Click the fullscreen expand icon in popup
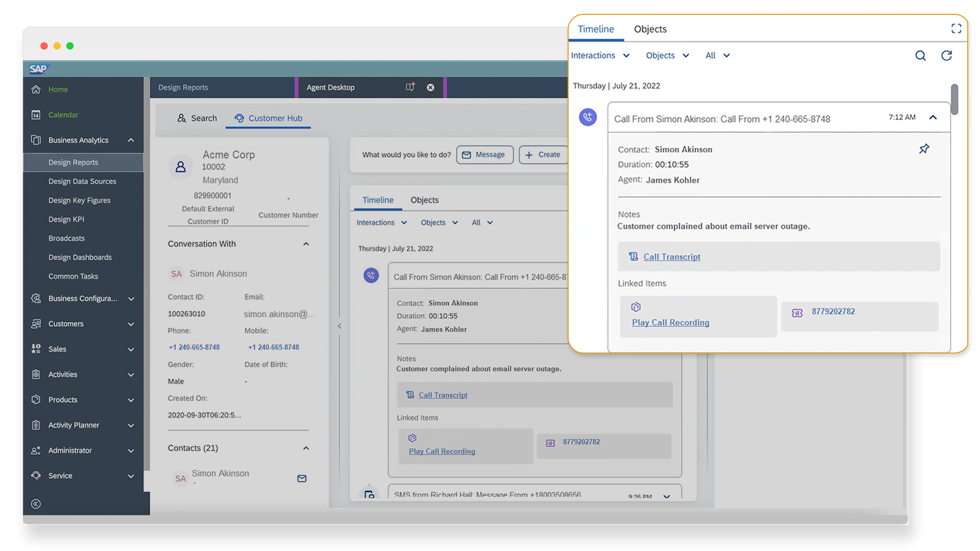980x551 pixels. coord(956,29)
